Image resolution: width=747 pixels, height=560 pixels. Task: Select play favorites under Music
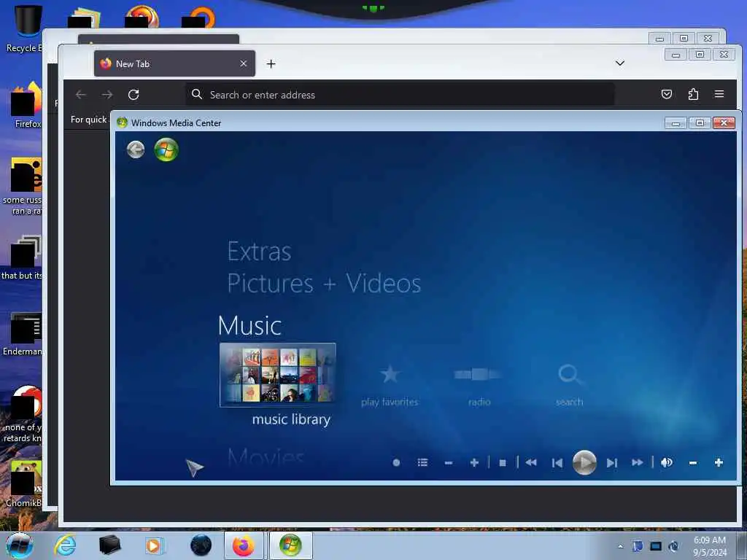pyautogui.click(x=390, y=385)
